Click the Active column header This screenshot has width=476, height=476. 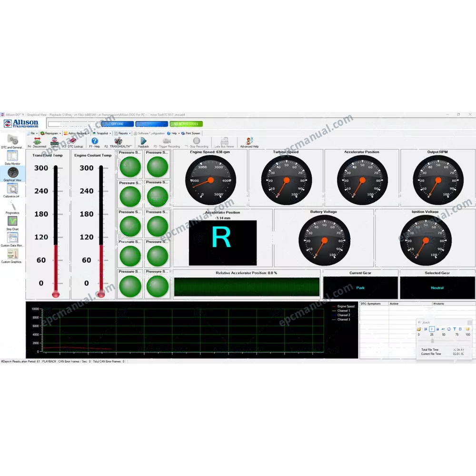coord(410,304)
